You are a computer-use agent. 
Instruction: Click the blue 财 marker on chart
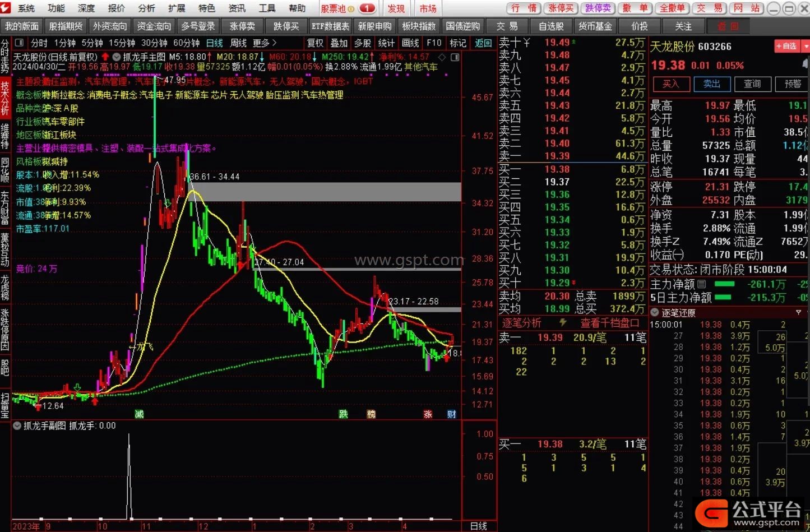tap(451, 414)
